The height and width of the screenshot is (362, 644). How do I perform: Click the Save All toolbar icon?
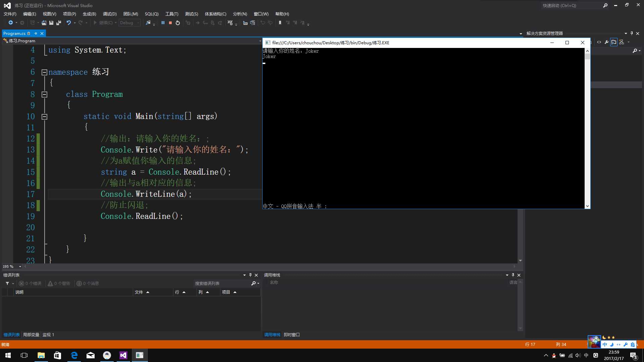click(x=58, y=23)
